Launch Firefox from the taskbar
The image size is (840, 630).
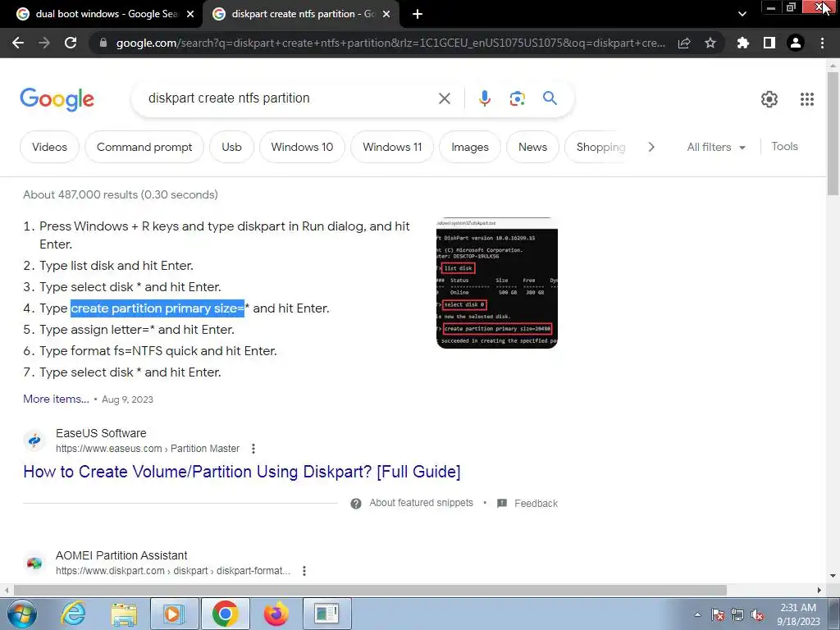pos(276,614)
